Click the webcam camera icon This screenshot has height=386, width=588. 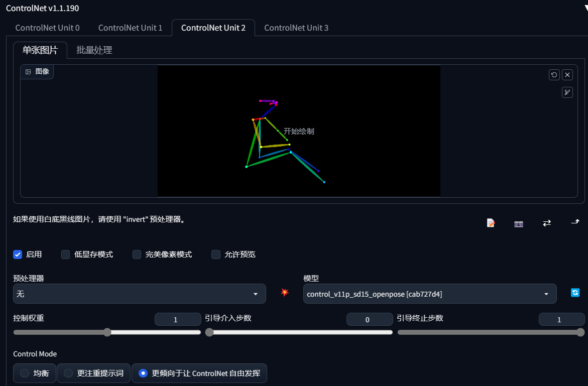(x=519, y=224)
